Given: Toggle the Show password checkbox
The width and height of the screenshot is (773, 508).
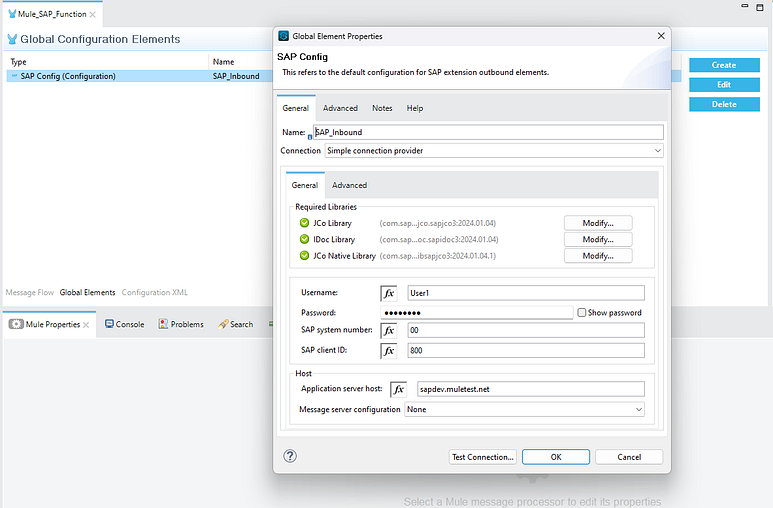Looking at the screenshot, I should coord(582,313).
